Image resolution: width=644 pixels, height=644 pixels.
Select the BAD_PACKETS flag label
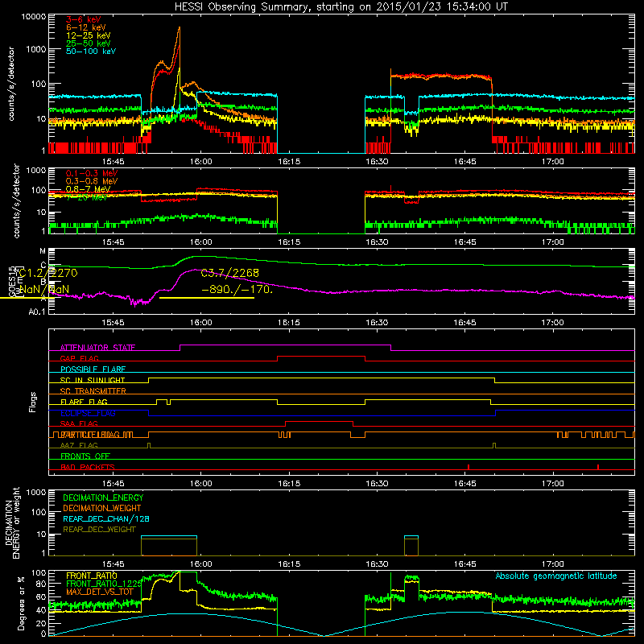(88, 467)
